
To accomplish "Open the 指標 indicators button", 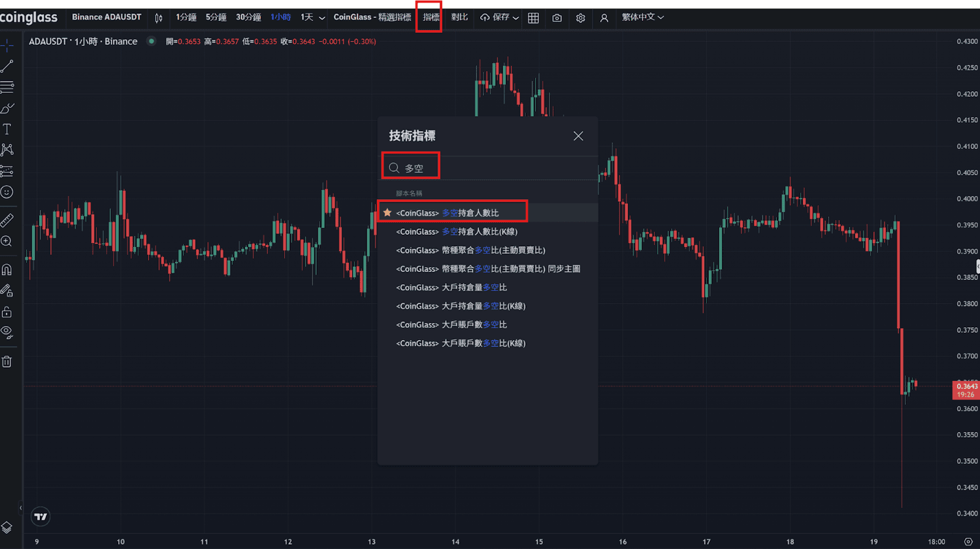I will (431, 17).
